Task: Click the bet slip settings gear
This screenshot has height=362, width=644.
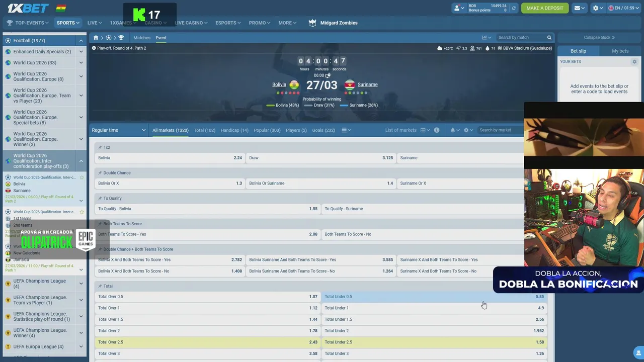Action: coord(634,62)
